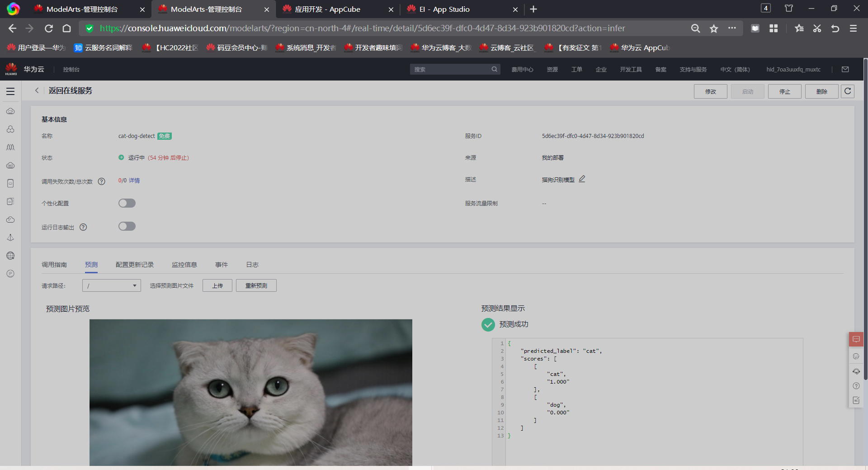Show help for 调用失败次数/总次数
868x470 pixels.
[x=102, y=181]
